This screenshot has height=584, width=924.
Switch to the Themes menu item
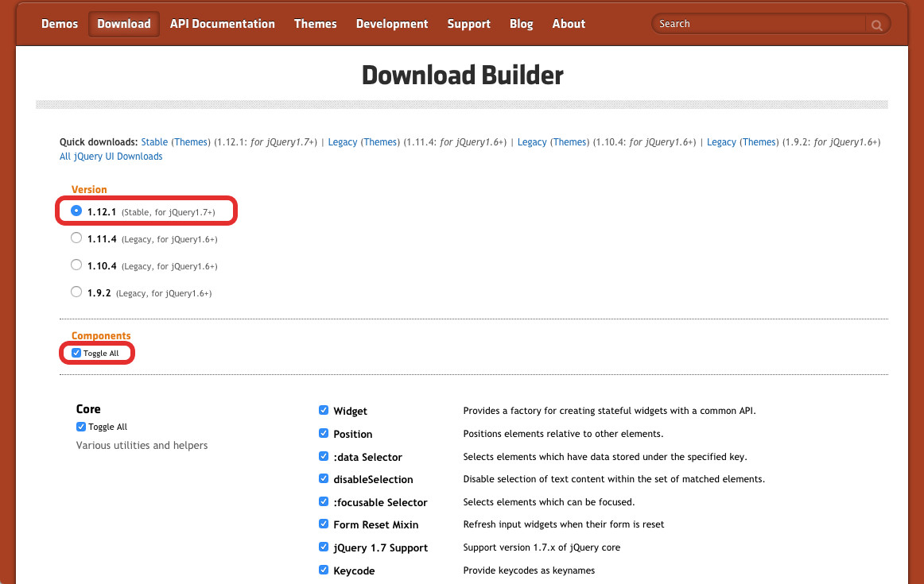click(x=315, y=24)
